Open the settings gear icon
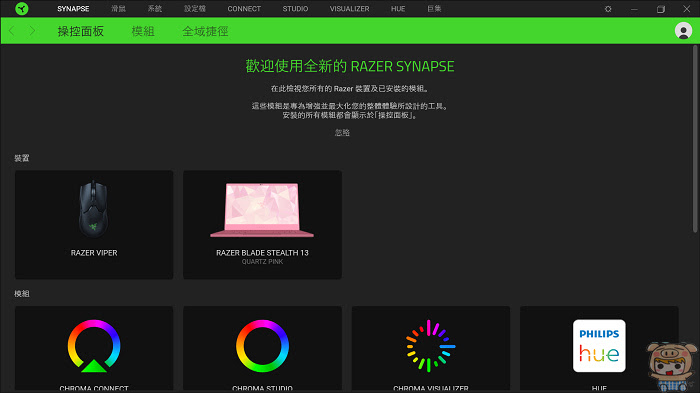The image size is (700, 393). pos(608,9)
